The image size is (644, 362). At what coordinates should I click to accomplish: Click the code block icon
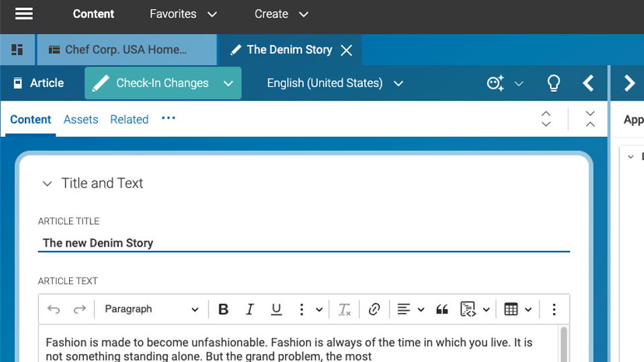pos(468,309)
